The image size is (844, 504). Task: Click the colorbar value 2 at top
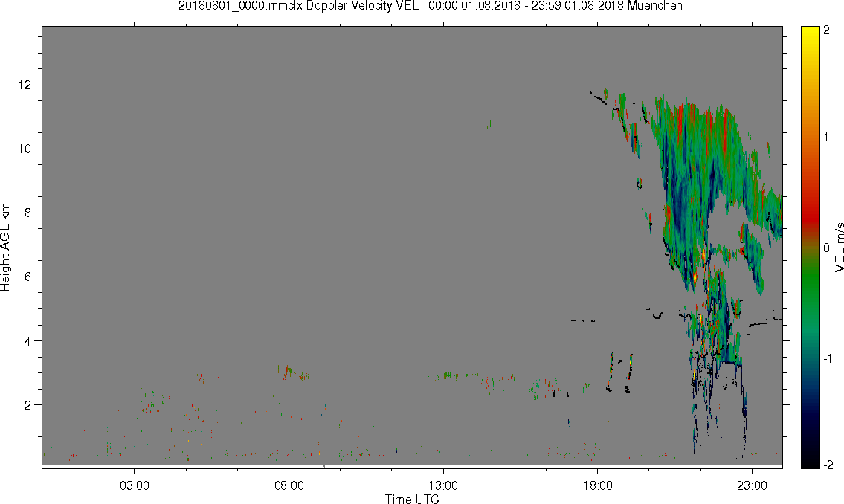[827, 30]
